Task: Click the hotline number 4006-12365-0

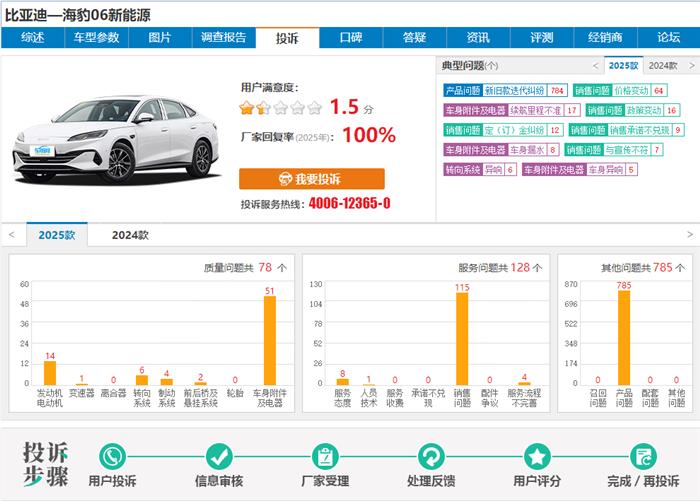Action: (350, 204)
